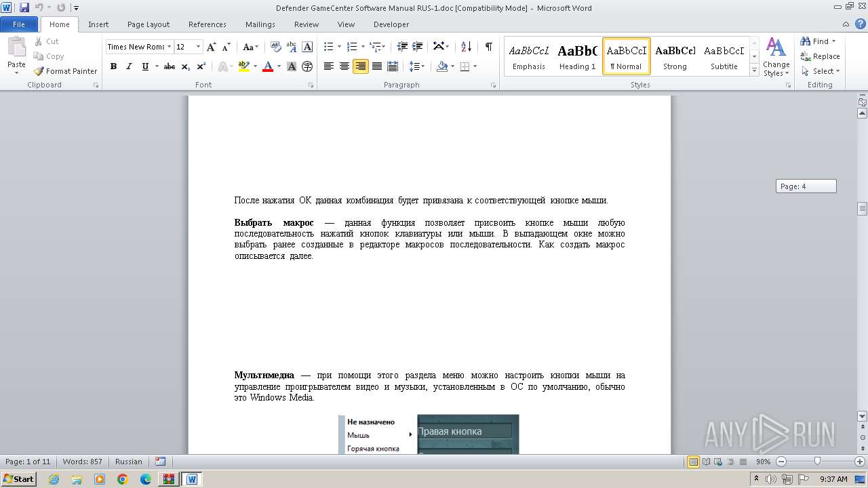Viewport: 868px width, 488px height.
Task: Open font name dropdown
Action: [x=169, y=47]
